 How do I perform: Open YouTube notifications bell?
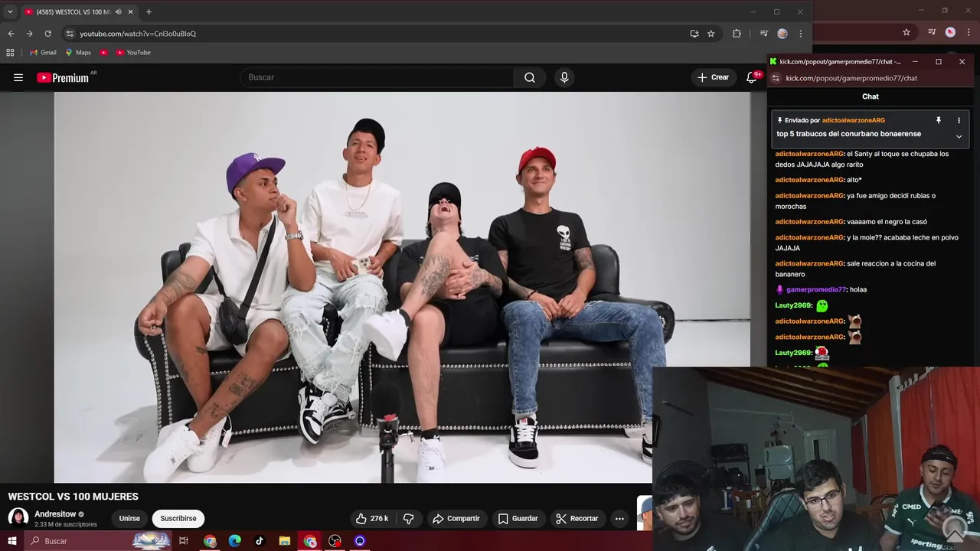pos(752,77)
